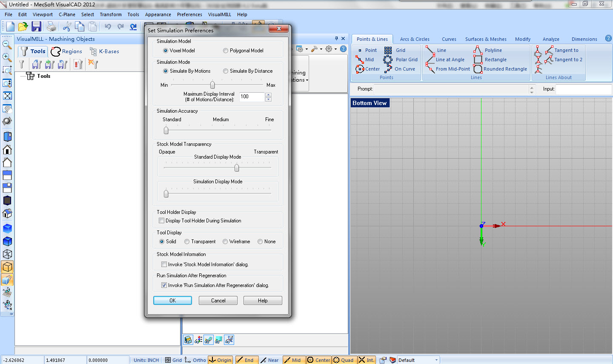
Task: Choose the Tangent to 2 tool
Action: pyautogui.click(x=564, y=60)
